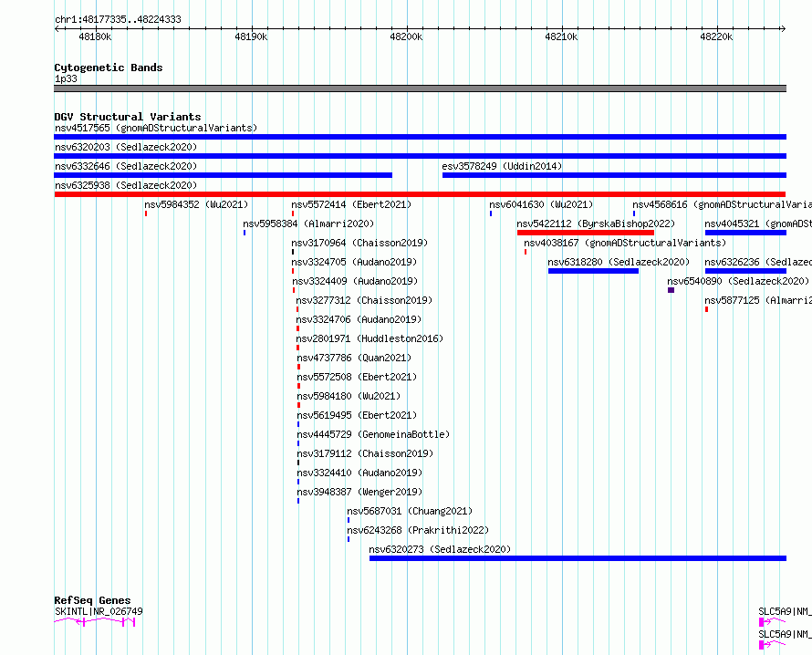The height and width of the screenshot is (655, 812).
Task: Select the nsv4568616 gnomAD variant label
Action: click(722, 204)
